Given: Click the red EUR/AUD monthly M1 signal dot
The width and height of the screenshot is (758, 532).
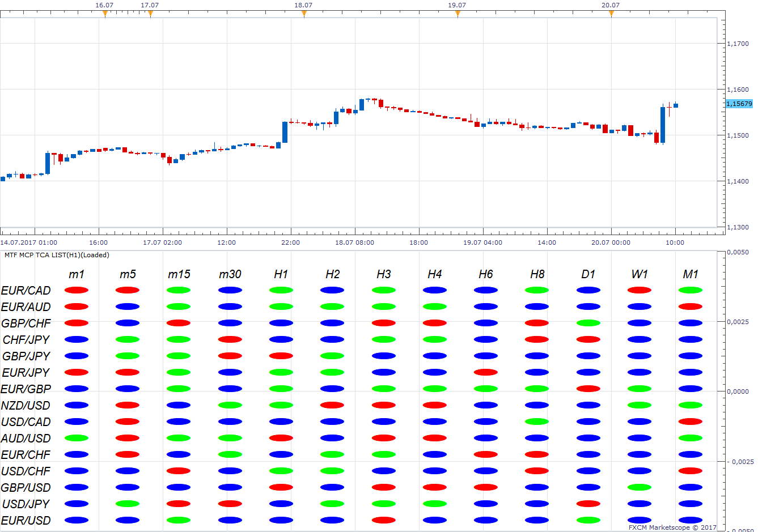Looking at the screenshot, I should tap(691, 307).
